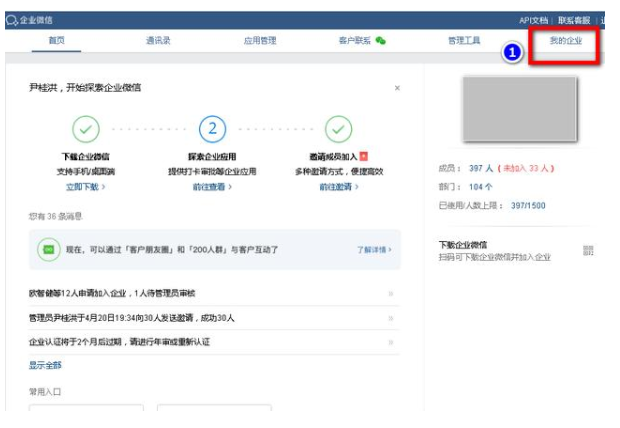The height and width of the screenshot is (428, 620).
Task: Click the red badge next to 邀请成员加入
Action: click(x=364, y=156)
